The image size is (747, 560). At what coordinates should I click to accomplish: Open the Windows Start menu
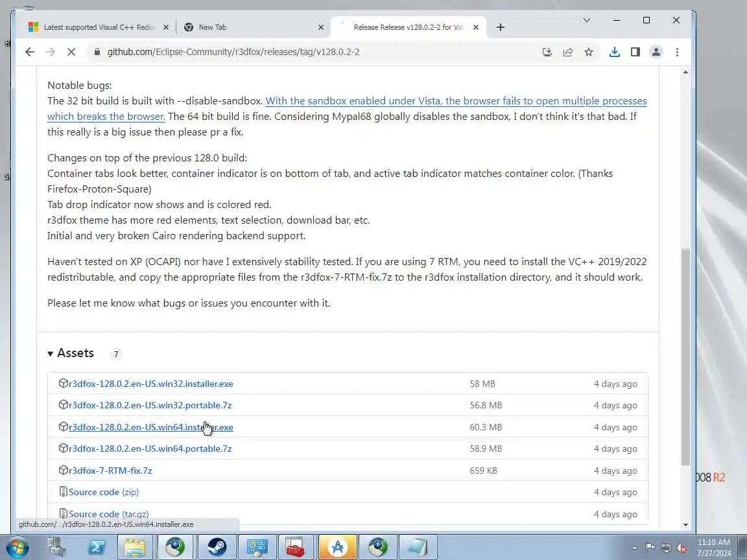tap(17, 547)
